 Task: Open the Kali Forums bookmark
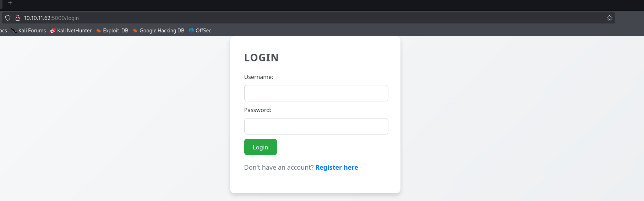[29, 31]
